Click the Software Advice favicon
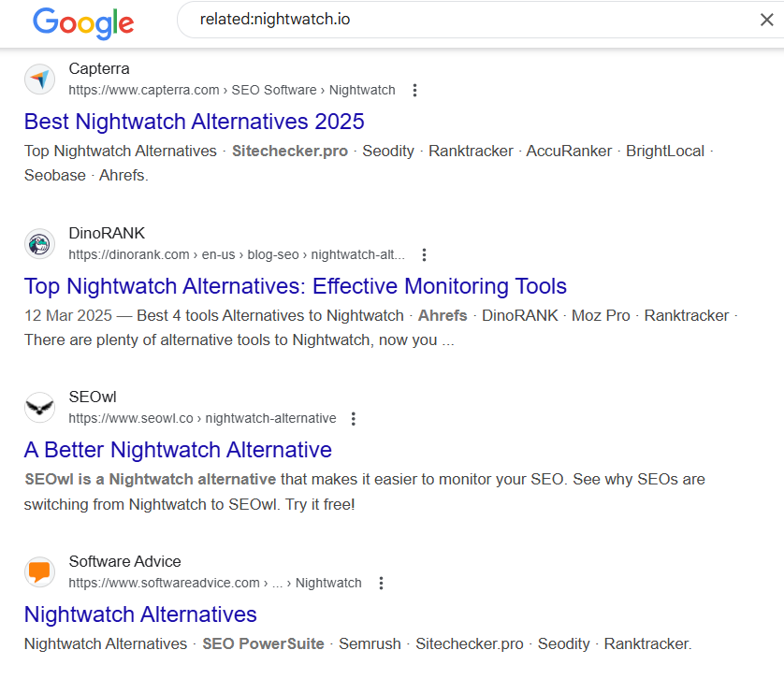 [39, 571]
